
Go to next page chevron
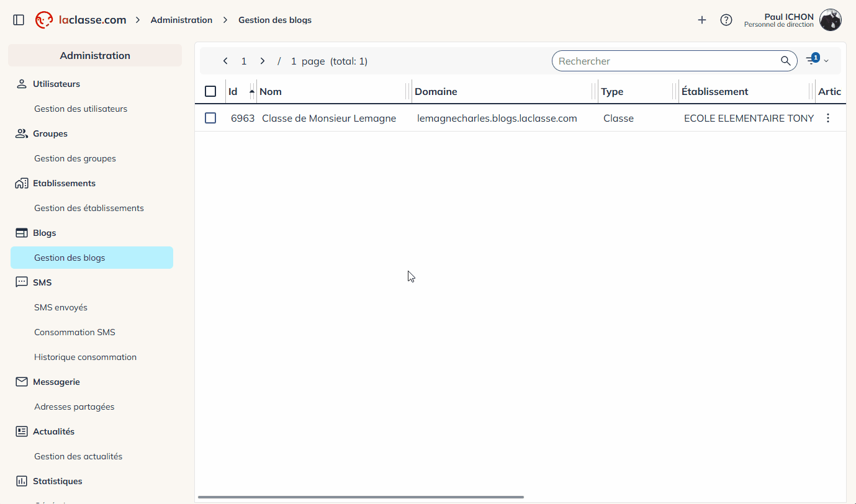(x=263, y=61)
